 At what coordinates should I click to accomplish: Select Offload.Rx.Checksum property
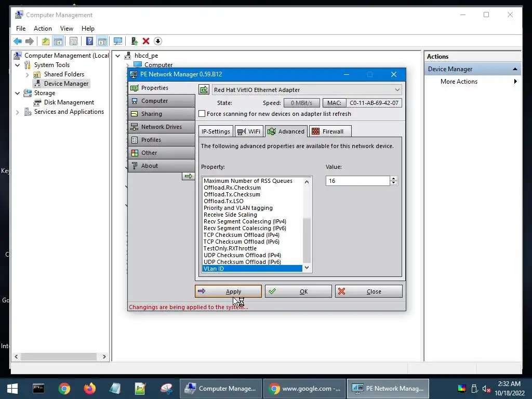click(232, 188)
